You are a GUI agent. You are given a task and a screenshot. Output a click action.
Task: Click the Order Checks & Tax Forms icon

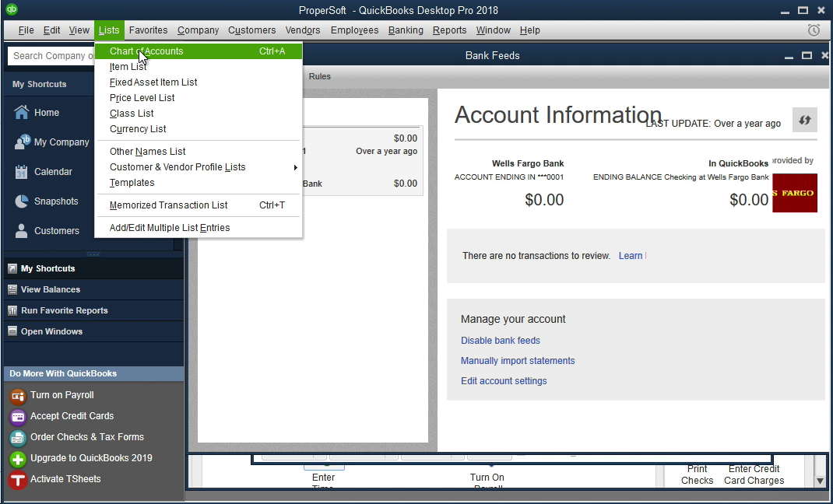[18, 438]
